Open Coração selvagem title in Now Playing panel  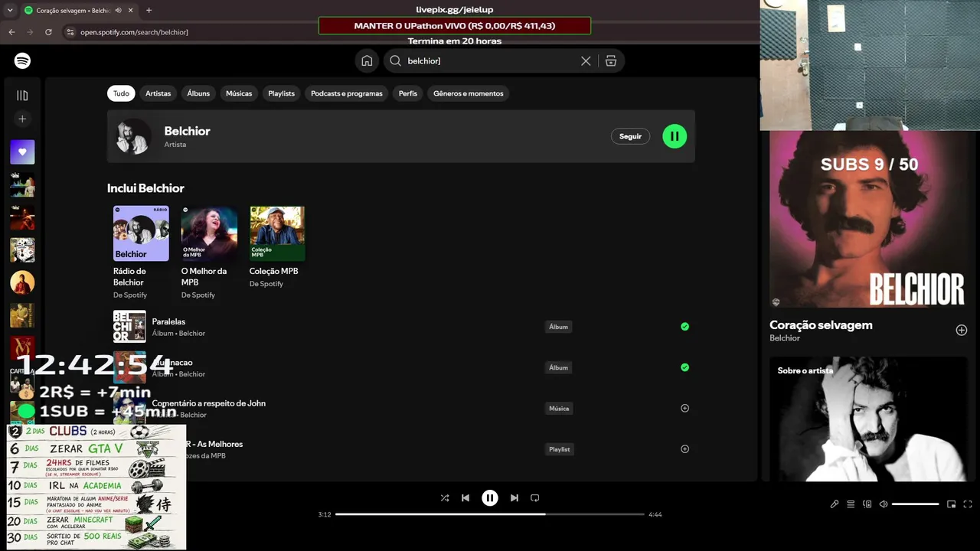[821, 324]
